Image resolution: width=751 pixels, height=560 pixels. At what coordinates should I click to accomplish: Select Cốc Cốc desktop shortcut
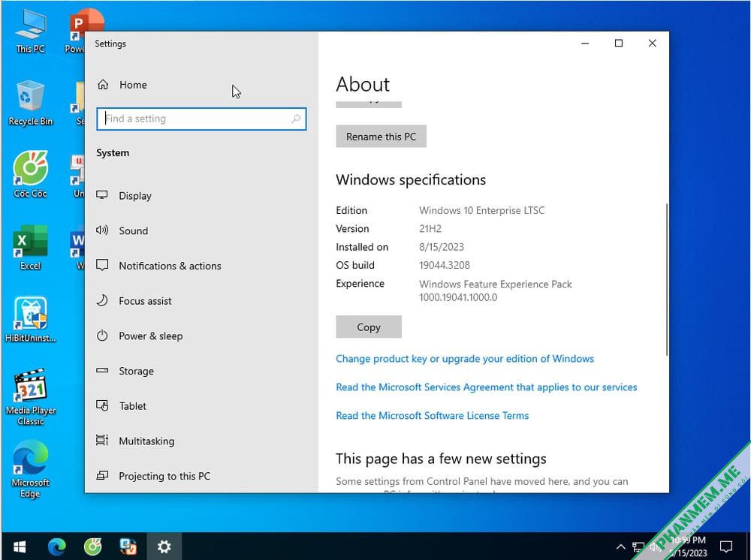click(x=30, y=175)
